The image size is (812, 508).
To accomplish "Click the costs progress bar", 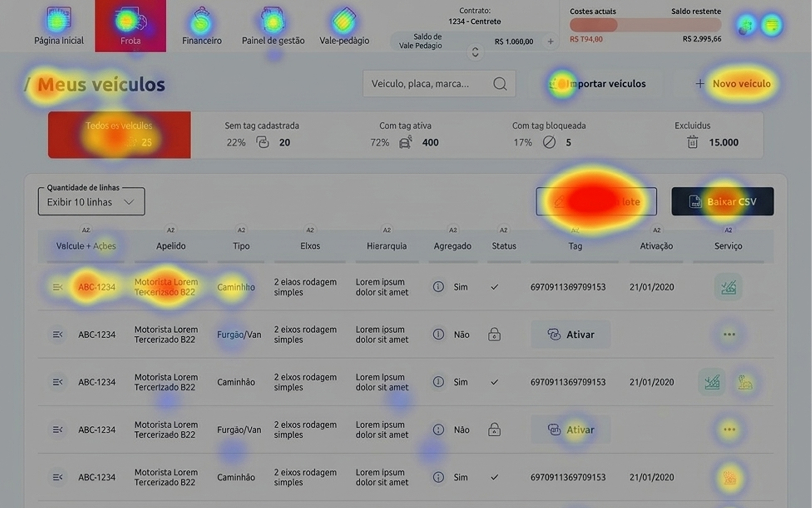I will coord(645,25).
